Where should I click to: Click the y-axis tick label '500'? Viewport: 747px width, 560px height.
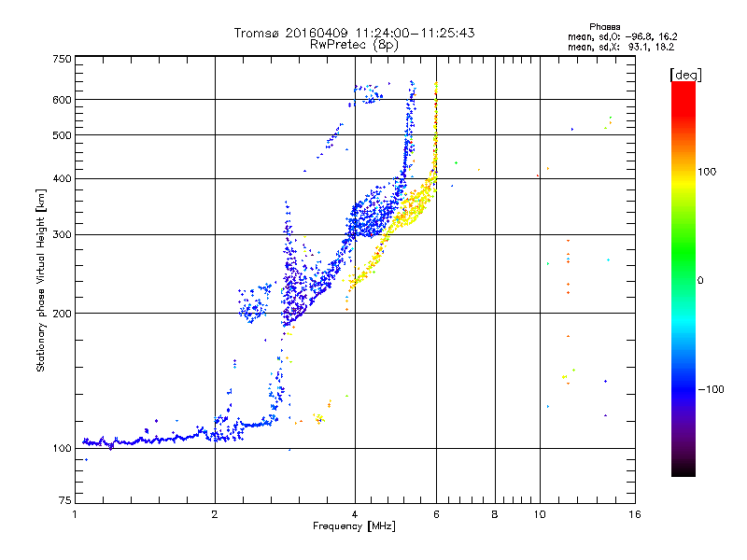pyautogui.click(x=62, y=135)
